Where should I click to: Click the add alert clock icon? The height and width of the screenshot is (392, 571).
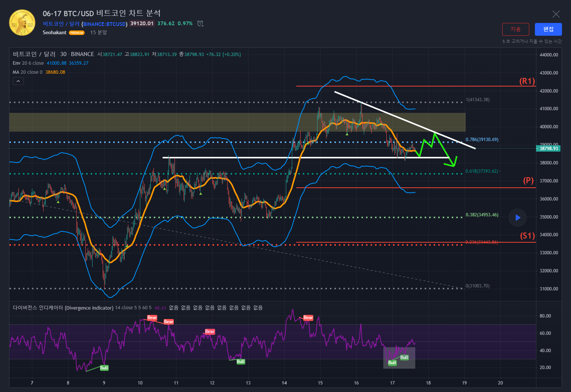coord(200,24)
